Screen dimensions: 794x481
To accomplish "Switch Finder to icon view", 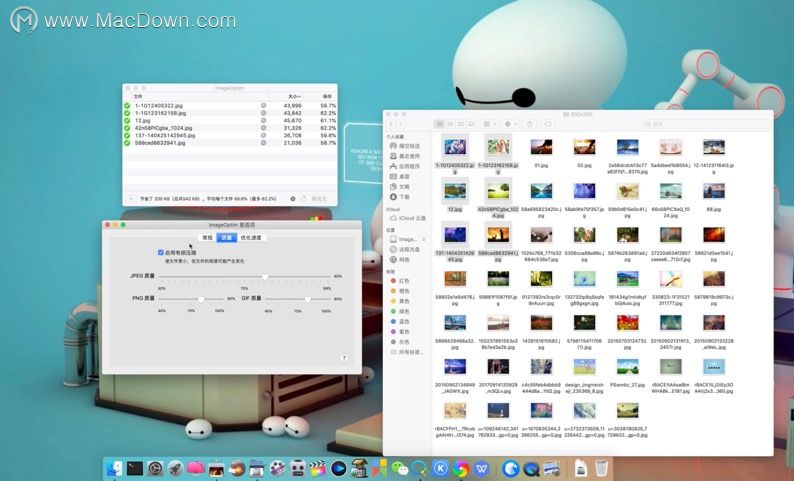I will tap(440, 124).
